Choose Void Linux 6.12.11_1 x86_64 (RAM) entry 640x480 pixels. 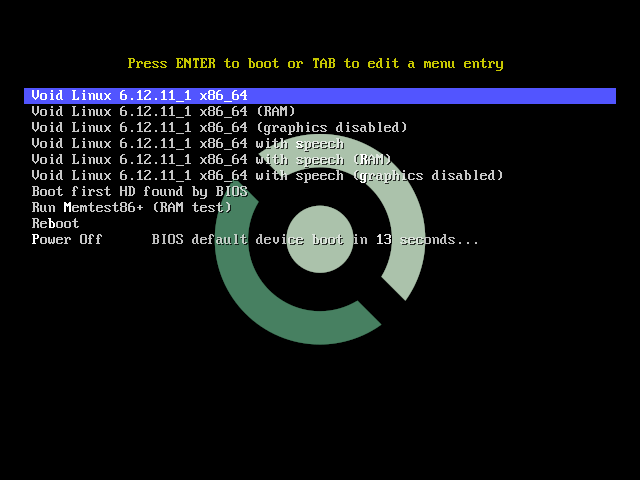coord(163,111)
